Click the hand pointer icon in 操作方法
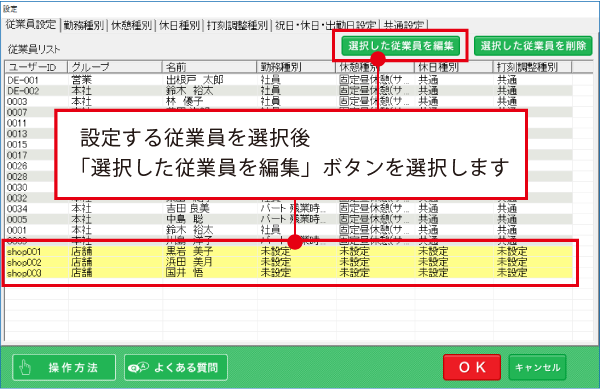This screenshot has height=389, width=600. click(25, 368)
